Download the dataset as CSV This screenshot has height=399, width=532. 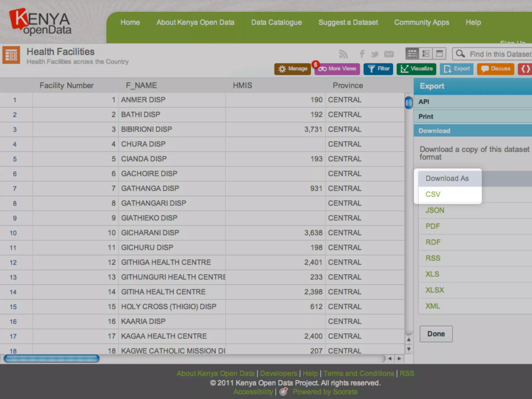point(433,194)
